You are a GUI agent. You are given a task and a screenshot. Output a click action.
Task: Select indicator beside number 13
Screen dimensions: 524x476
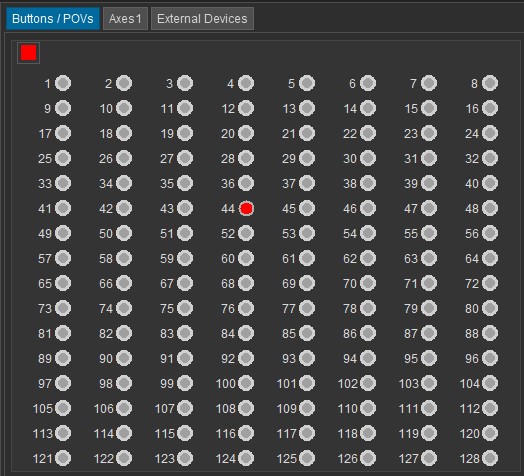coord(307,108)
